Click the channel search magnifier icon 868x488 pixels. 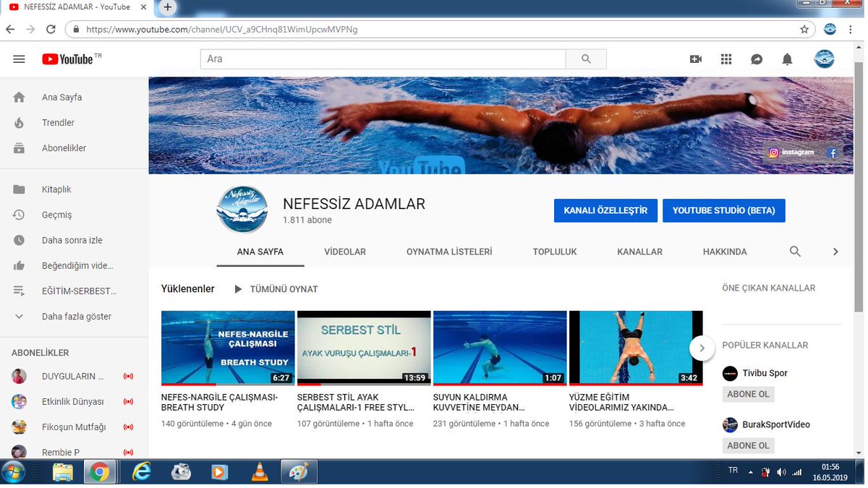(795, 252)
